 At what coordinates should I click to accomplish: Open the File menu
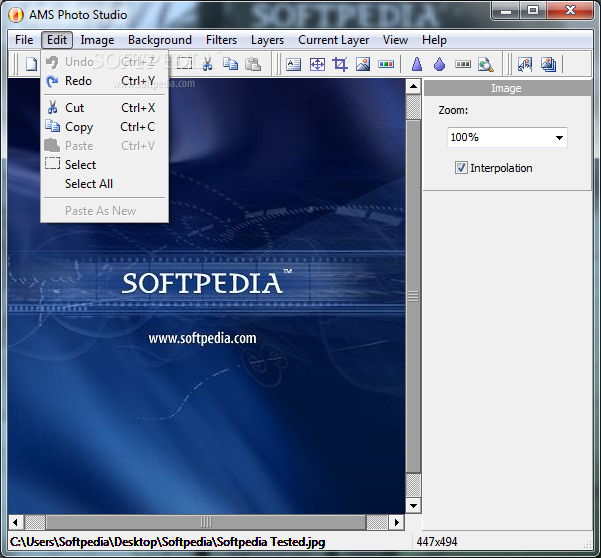click(24, 40)
